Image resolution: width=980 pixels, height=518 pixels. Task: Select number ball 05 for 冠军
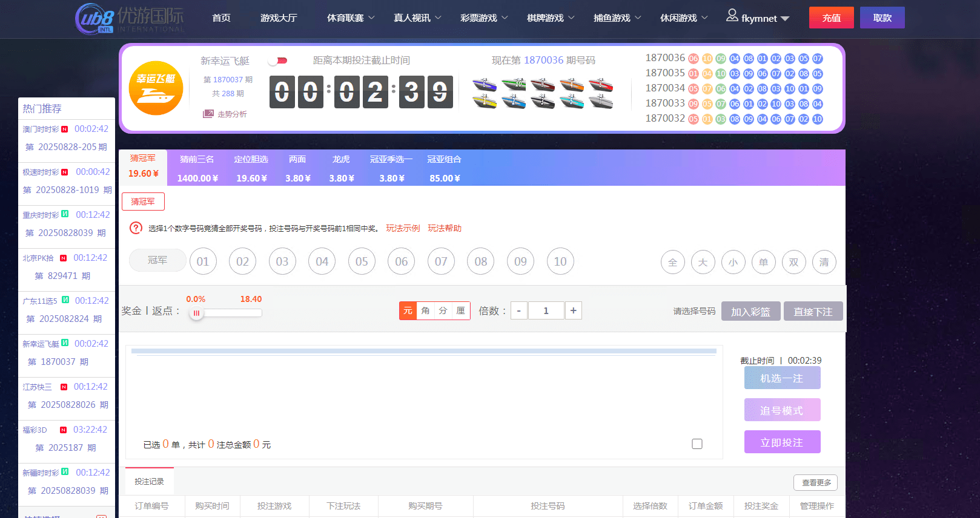(362, 261)
